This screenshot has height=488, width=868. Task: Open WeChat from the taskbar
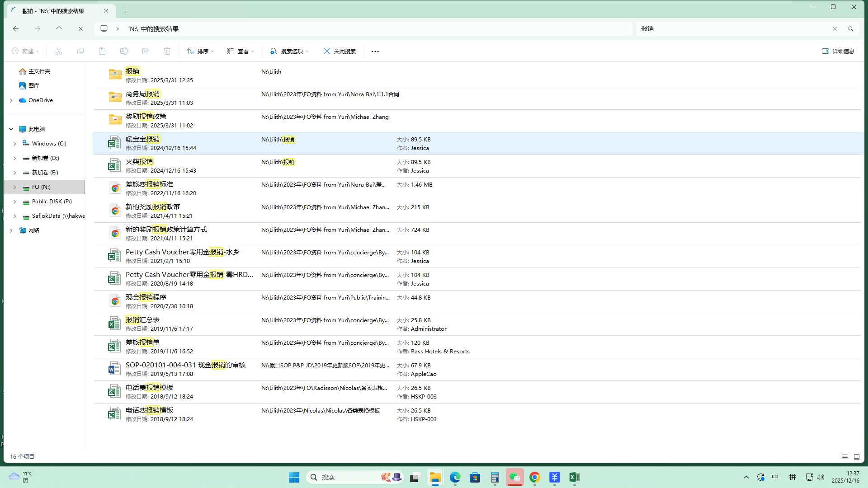tap(514, 477)
